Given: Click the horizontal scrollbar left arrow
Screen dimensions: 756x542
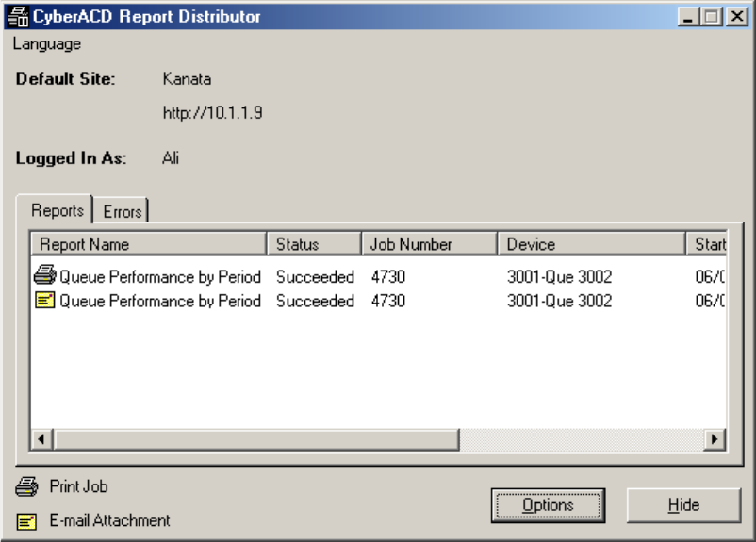Looking at the screenshot, I should [x=41, y=439].
